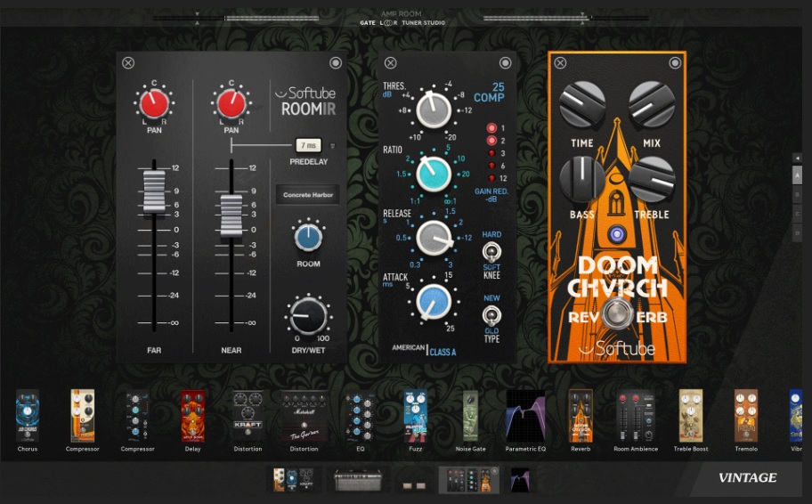Open the Concrete Harbor room selector

[x=307, y=195]
